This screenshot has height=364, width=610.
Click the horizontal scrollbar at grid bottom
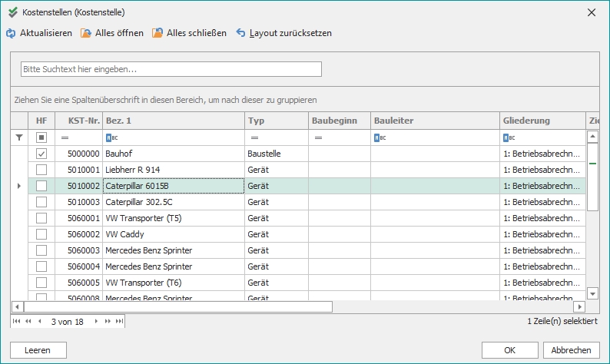(177, 306)
